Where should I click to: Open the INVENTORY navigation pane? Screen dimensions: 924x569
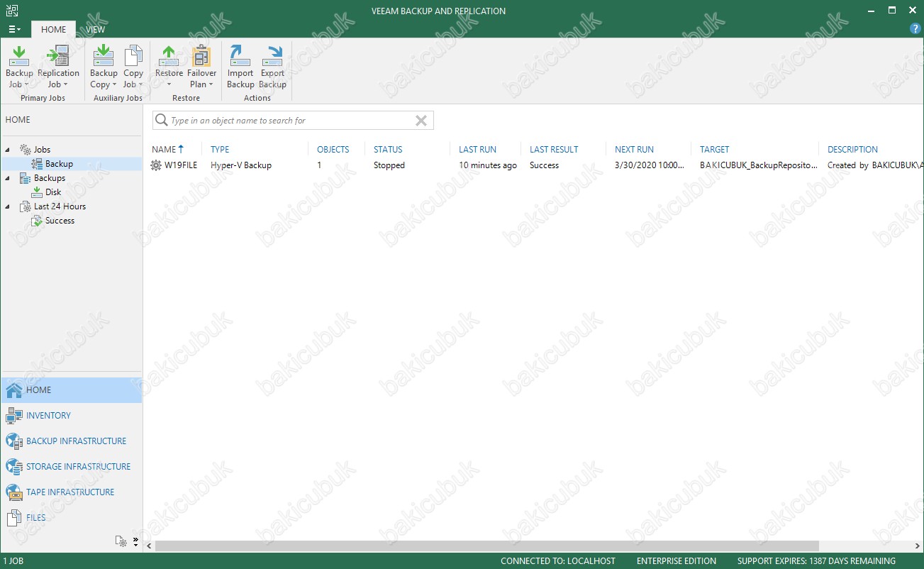pos(72,416)
